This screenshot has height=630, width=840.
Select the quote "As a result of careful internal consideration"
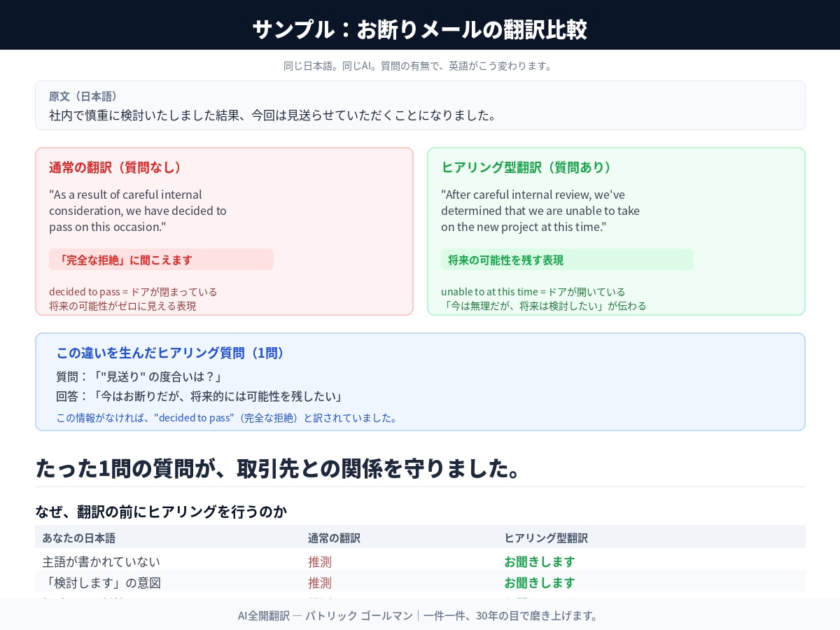coord(138,211)
